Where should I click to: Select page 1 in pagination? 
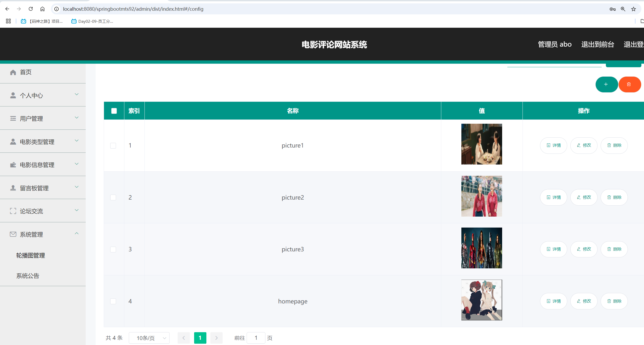[x=200, y=338]
